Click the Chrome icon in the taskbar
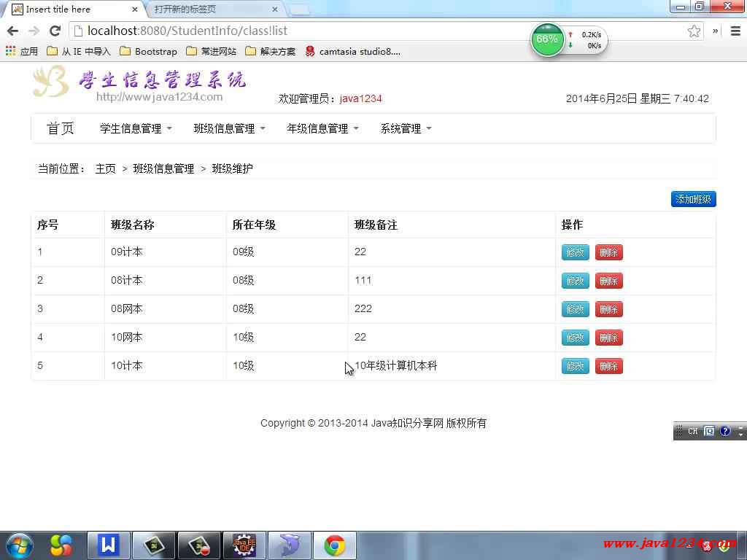Viewport: 747px width, 560px height. (335, 545)
